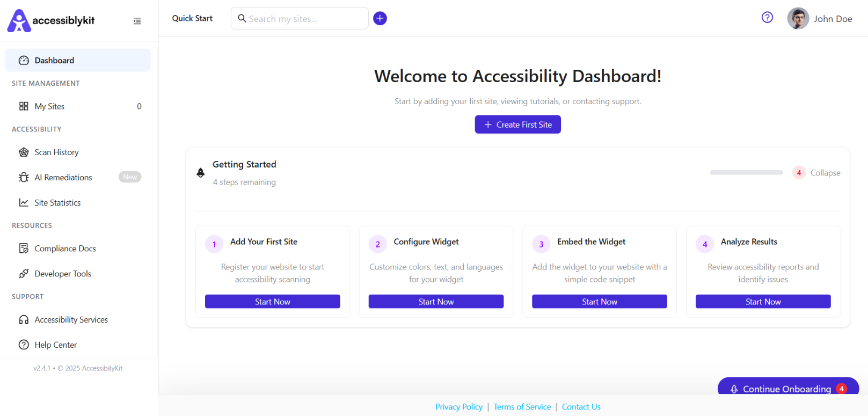This screenshot has height=416, width=868.
Task: Open the AI Remediations bug icon item
Action: point(78,177)
